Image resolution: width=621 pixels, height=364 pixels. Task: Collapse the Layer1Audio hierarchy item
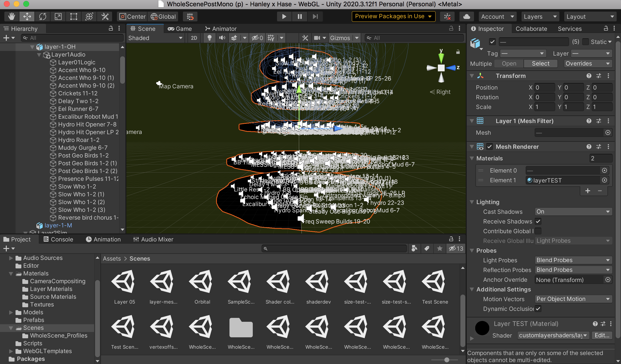[39, 55]
